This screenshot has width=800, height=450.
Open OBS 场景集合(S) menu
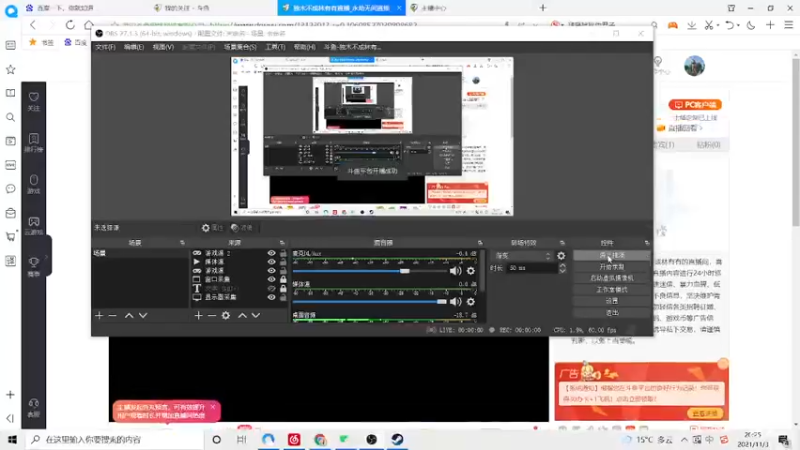240,47
